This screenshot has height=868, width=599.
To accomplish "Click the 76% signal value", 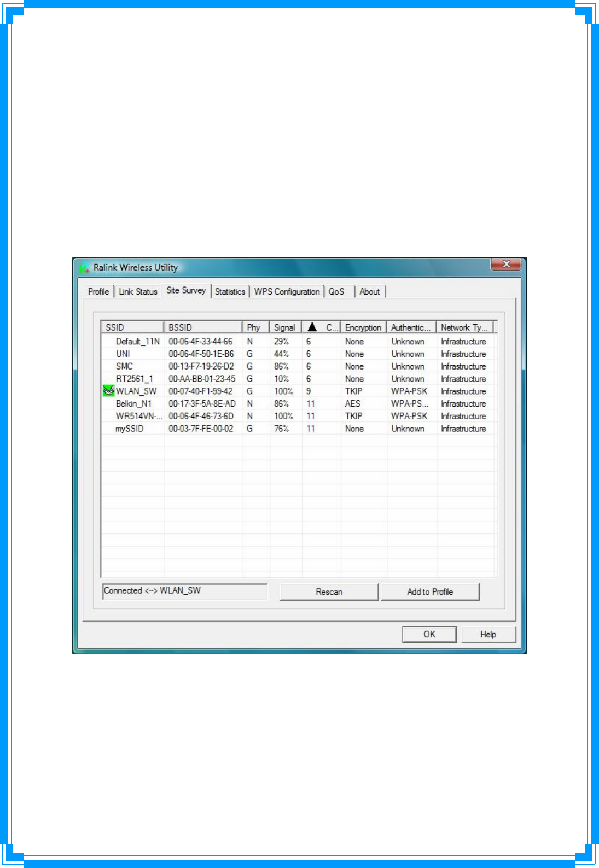I will tap(281, 429).
